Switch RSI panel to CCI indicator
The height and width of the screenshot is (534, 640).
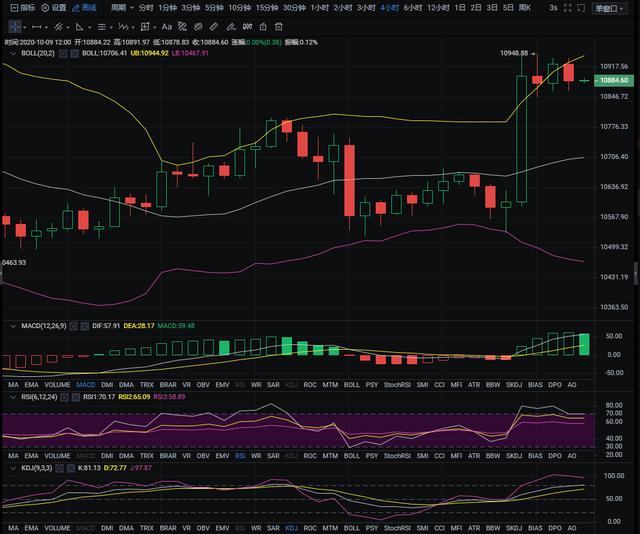pyautogui.click(x=439, y=456)
